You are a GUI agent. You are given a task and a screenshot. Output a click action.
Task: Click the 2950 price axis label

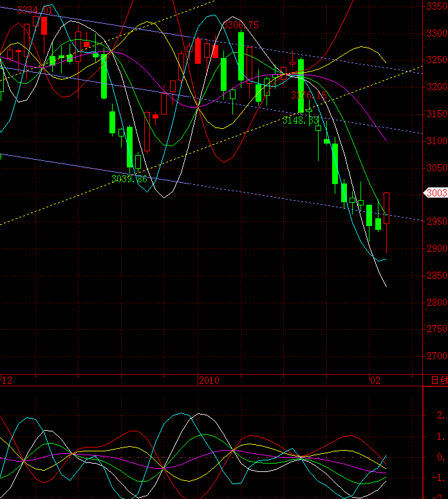click(x=437, y=221)
